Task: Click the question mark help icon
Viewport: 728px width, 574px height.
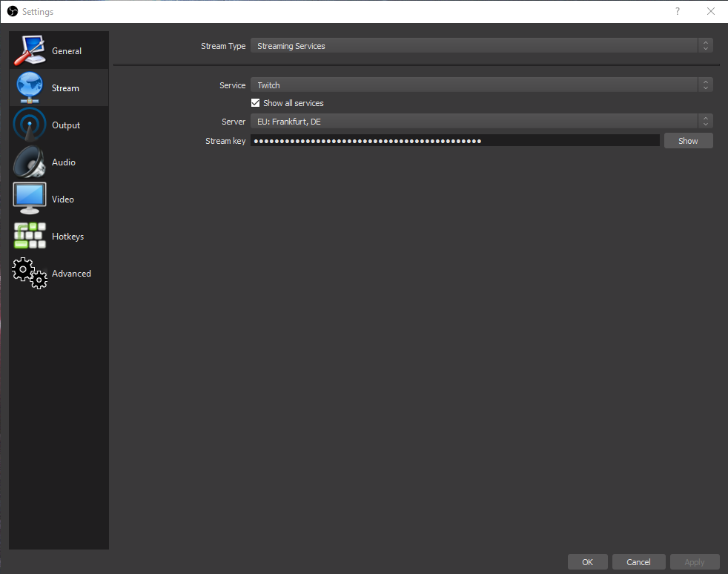Action: tap(678, 11)
